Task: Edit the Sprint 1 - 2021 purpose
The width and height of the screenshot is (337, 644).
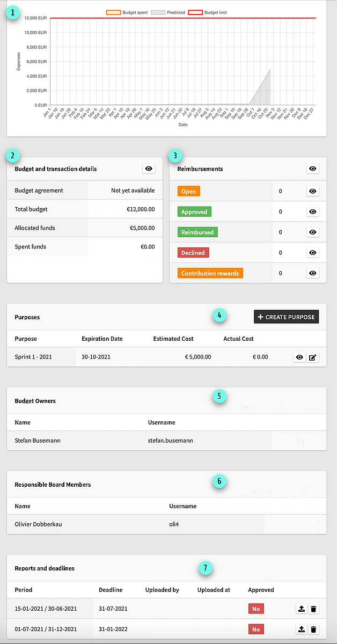Action: [313, 357]
